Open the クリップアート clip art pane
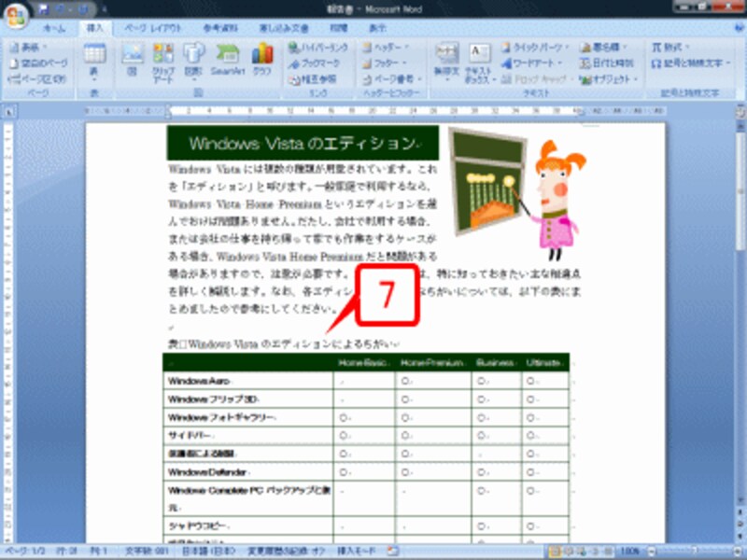The width and height of the screenshot is (747, 560). coord(163,63)
